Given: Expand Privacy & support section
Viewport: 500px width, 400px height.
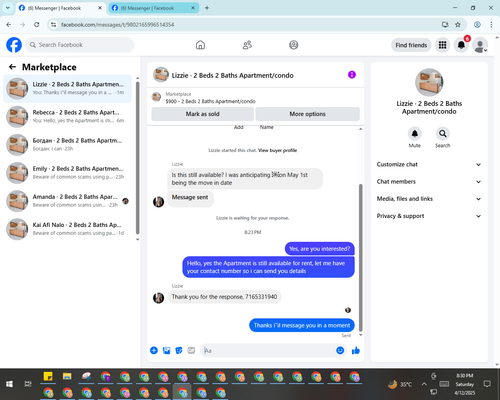Looking at the screenshot, I should (x=429, y=216).
